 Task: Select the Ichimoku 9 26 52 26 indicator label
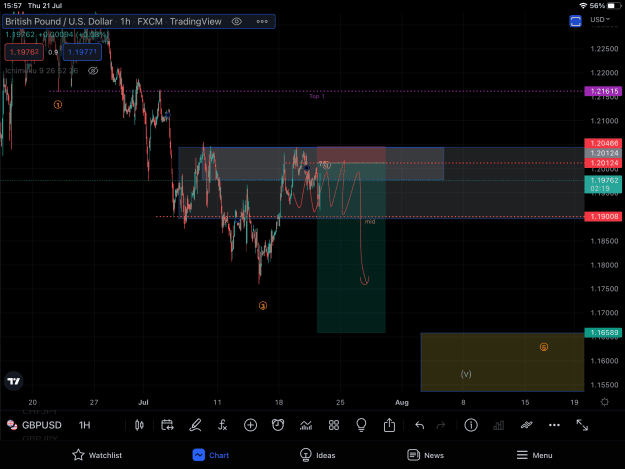[x=42, y=71]
